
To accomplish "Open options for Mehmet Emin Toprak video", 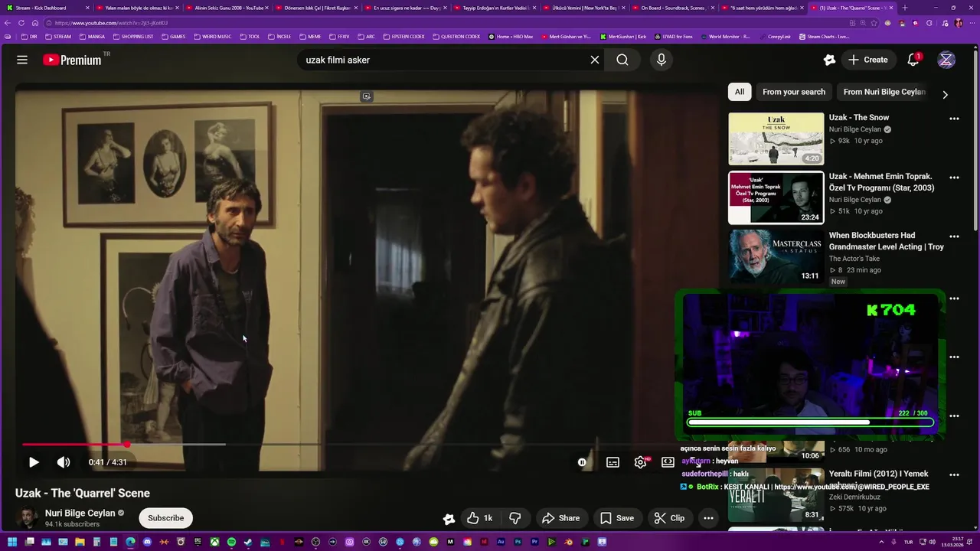I will pyautogui.click(x=954, y=178).
